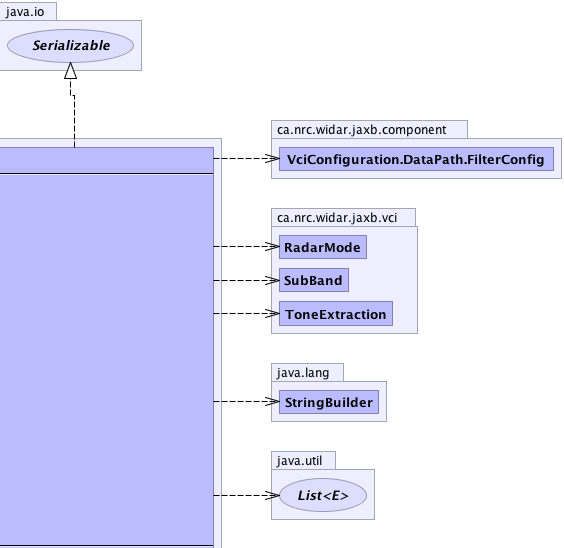The height and width of the screenshot is (548, 564).
Task: Click the hollow triangle realization arrowhead under Serializable
Action: click(70, 70)
